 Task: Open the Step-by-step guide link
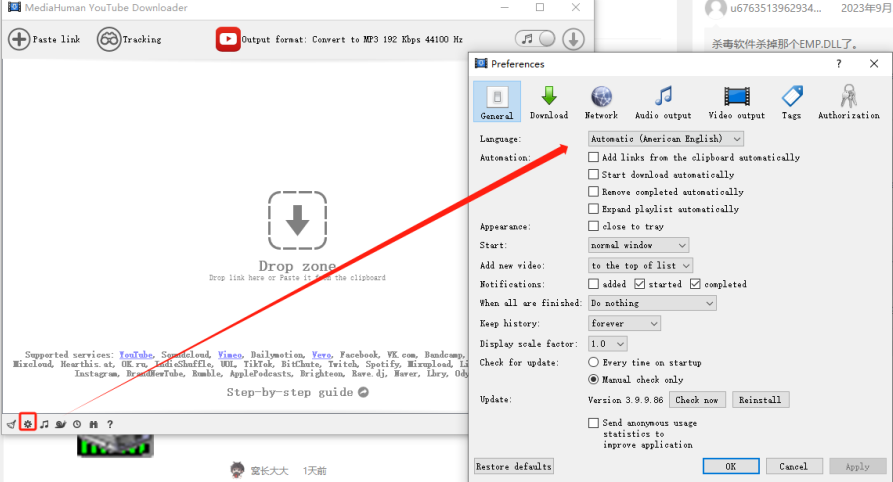[x=290, y=392]
